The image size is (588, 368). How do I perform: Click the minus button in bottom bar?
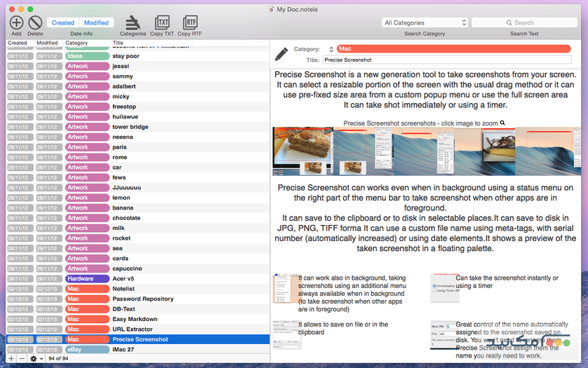(22, 358)
